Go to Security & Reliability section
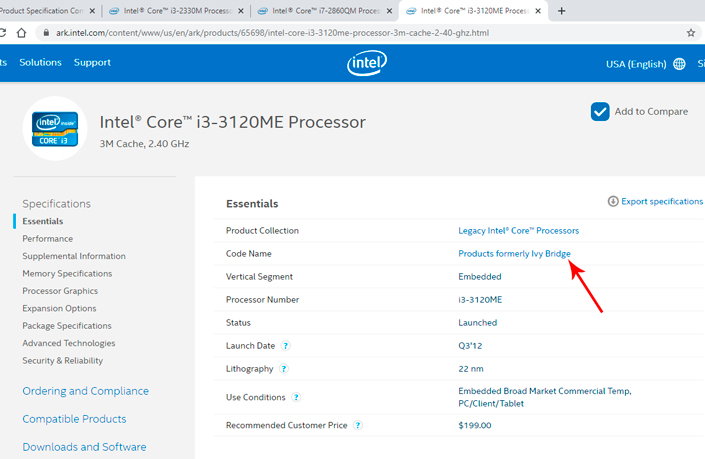705x459 pixels. pos(62,361)
